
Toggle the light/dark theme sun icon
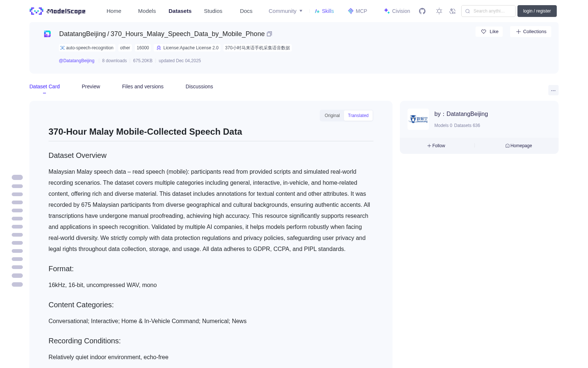coord(439,11)
